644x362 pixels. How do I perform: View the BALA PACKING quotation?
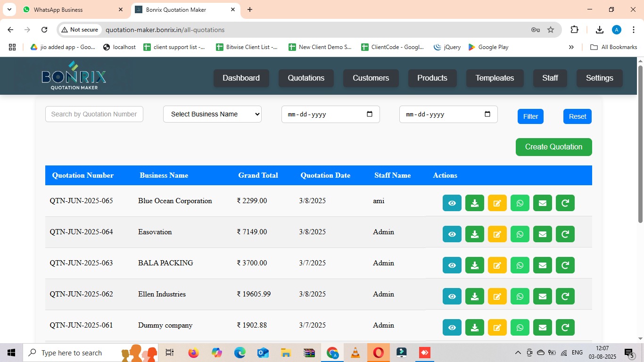(x=452, y=265)
